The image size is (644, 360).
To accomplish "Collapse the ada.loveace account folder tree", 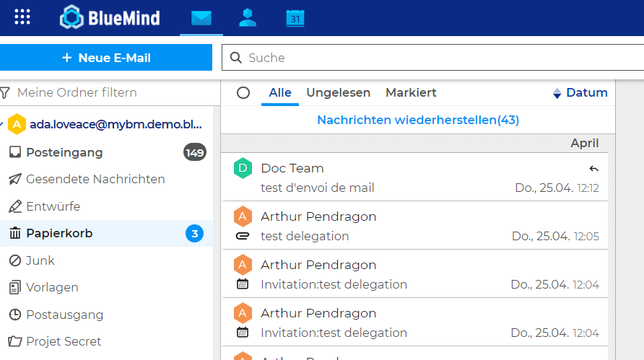I will 2,124.
